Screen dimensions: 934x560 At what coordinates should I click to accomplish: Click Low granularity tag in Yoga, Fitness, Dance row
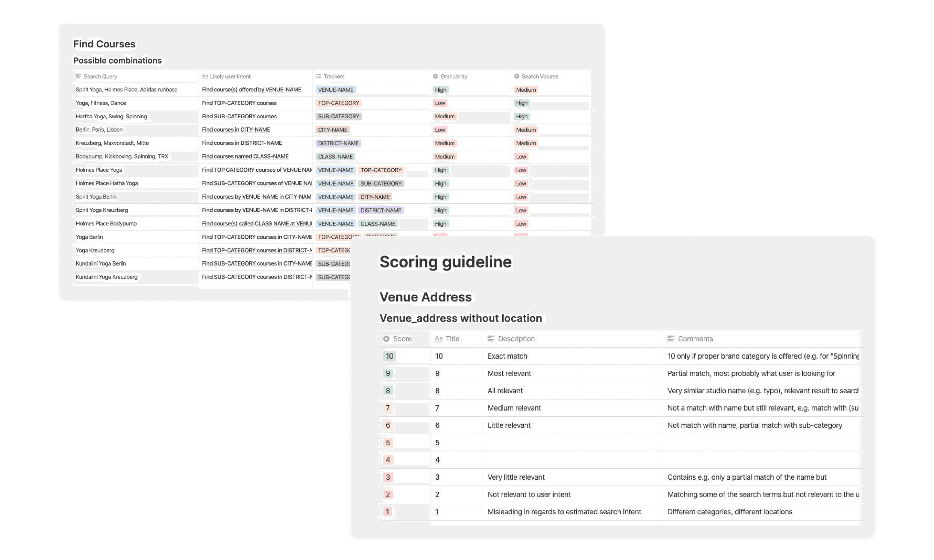tap(440, 103)
